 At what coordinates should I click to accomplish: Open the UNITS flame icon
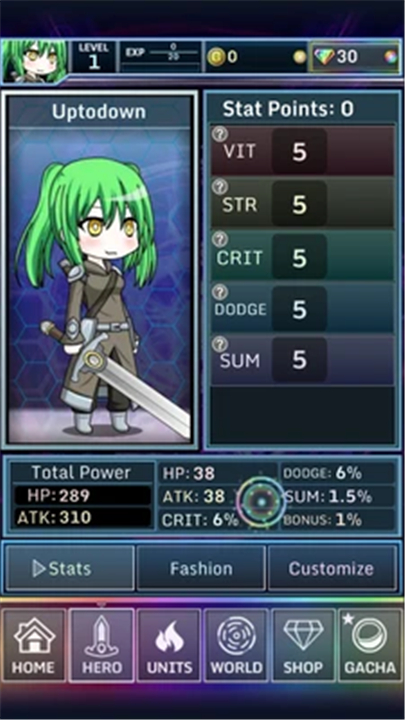coord(169,645)
